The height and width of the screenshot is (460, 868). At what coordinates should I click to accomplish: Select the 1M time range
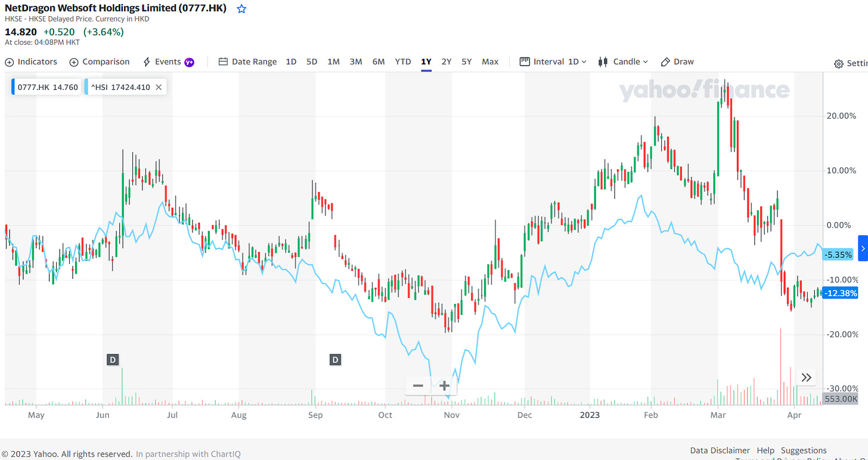point(333,62)
